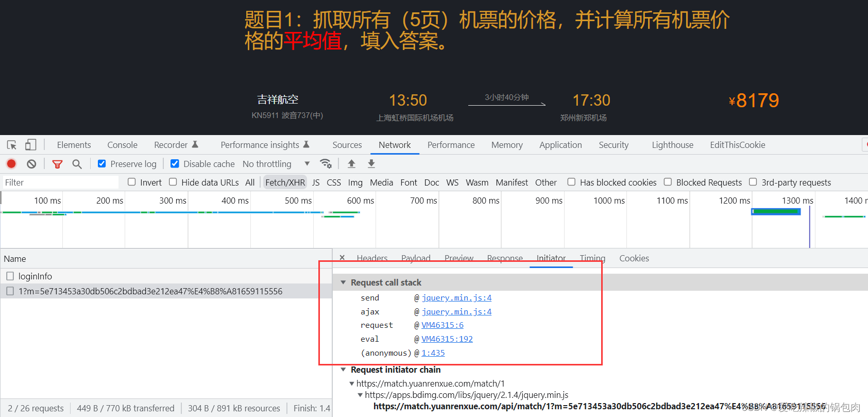Enable the Invert filter checkbox
The height and width of the screenshot is (417, 868).
coord(131,181)
